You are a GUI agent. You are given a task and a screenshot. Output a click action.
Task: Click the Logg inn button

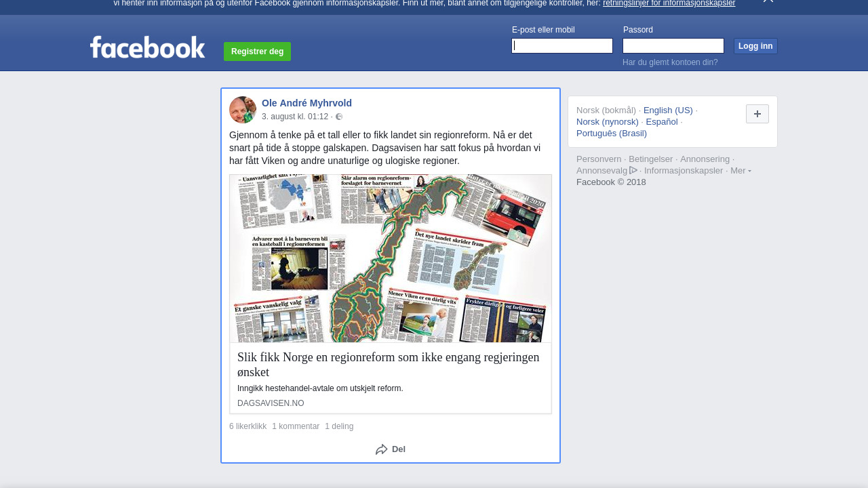(x=755, y=46)
